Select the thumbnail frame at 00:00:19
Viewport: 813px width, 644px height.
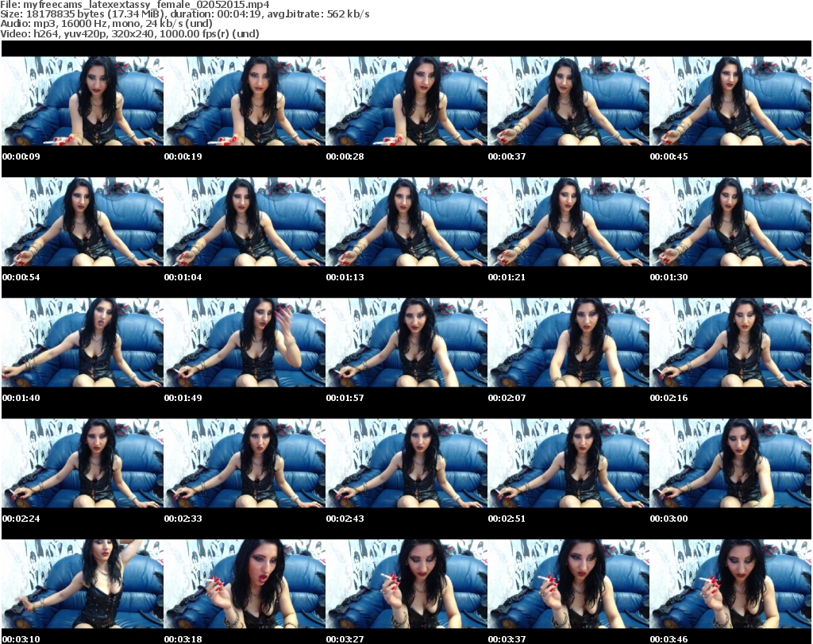click(245, 101)
